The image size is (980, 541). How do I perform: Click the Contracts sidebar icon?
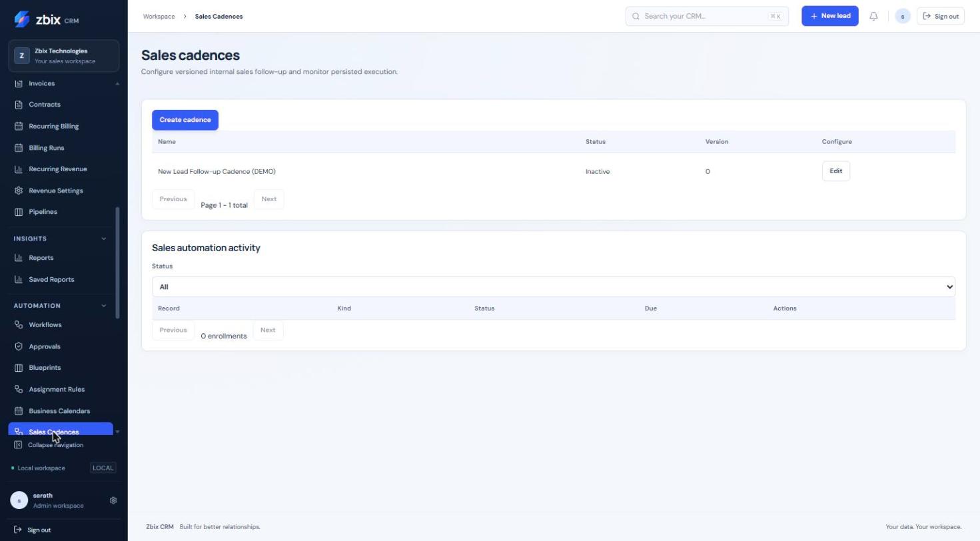(19, 105)
